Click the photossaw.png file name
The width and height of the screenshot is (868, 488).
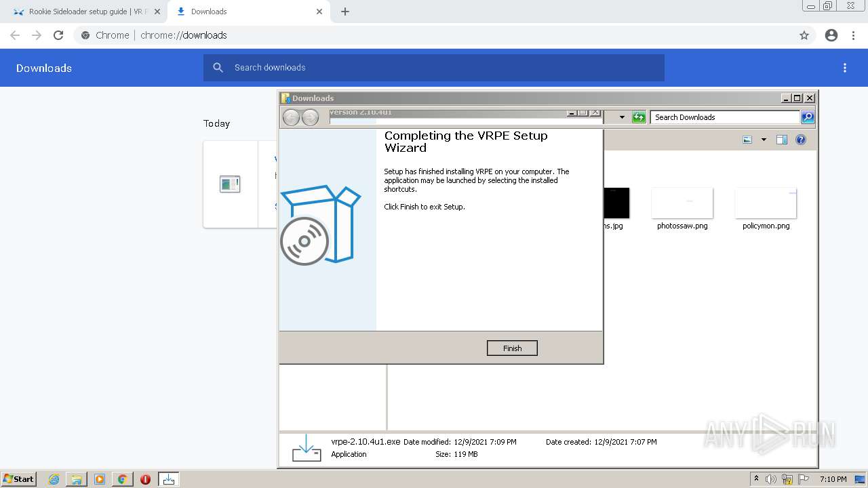pos(682,226)
